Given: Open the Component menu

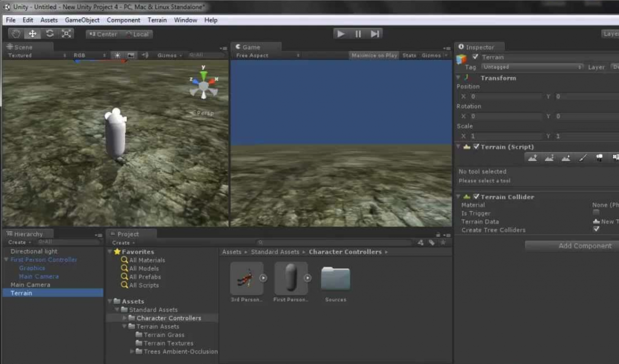Looking at the screenshot, I should tap(123, 20).
